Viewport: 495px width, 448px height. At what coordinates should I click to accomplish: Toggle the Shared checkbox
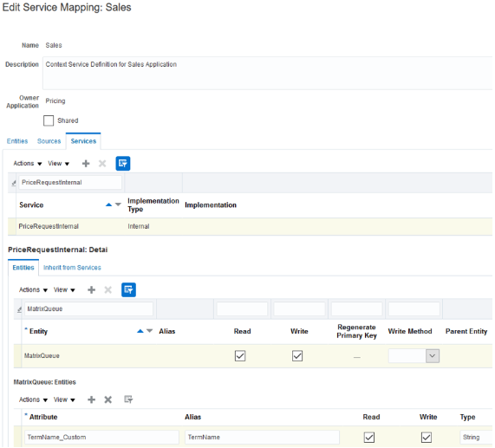click(x=49, y=120)
